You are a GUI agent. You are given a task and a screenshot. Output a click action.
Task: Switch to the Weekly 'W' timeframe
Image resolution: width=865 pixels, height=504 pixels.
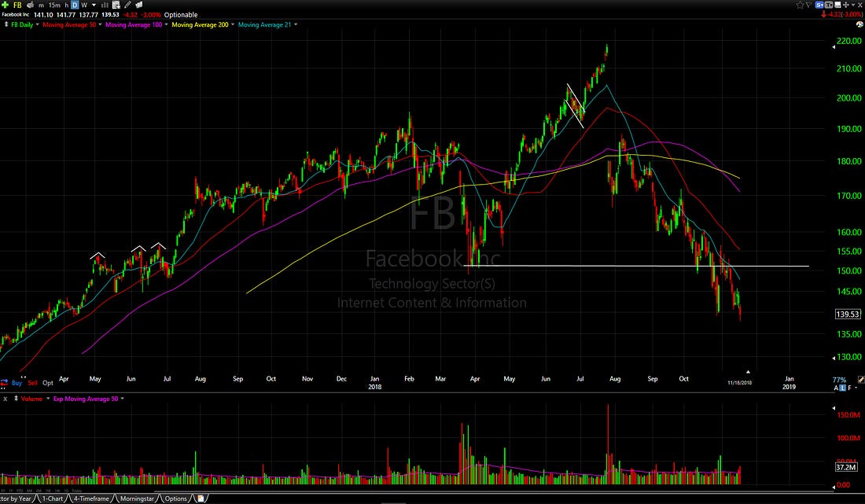click(x=84, y=5)
